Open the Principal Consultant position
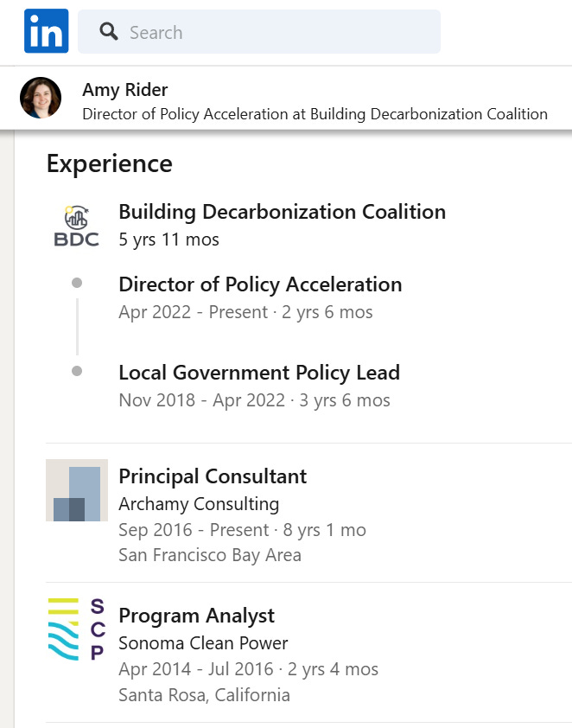The image size is (572, 728). coord(213,476)
